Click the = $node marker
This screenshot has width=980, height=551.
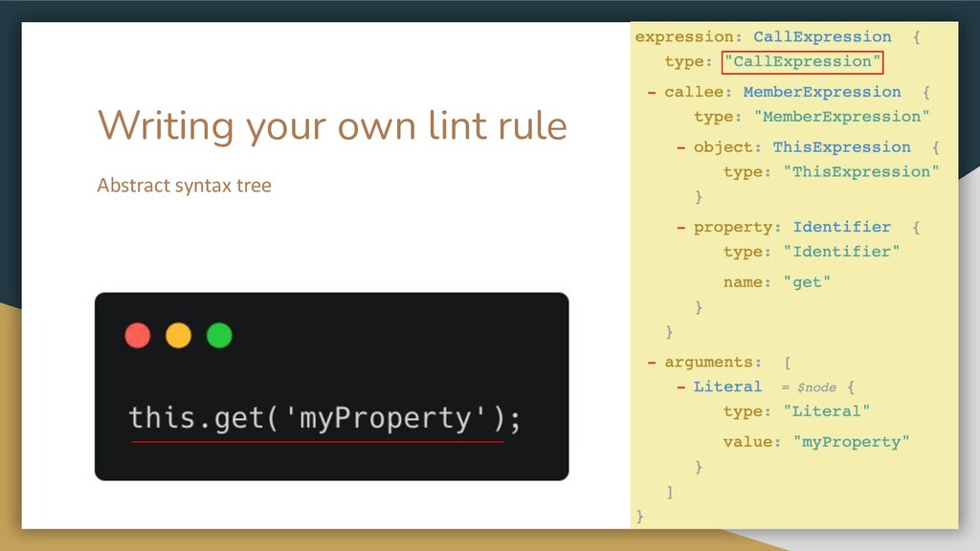pyautogui.click(x=809, y=387)
